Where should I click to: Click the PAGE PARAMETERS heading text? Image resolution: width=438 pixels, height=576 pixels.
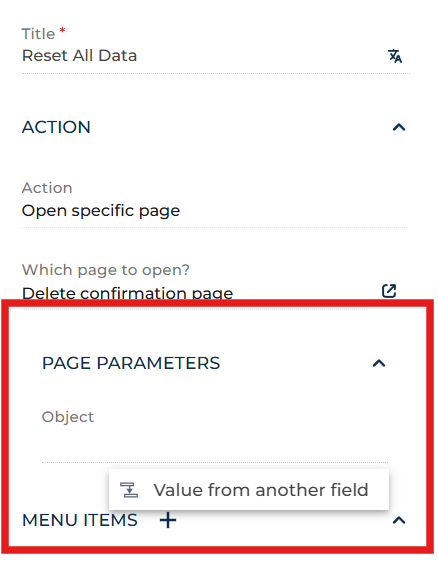(131, 363)
